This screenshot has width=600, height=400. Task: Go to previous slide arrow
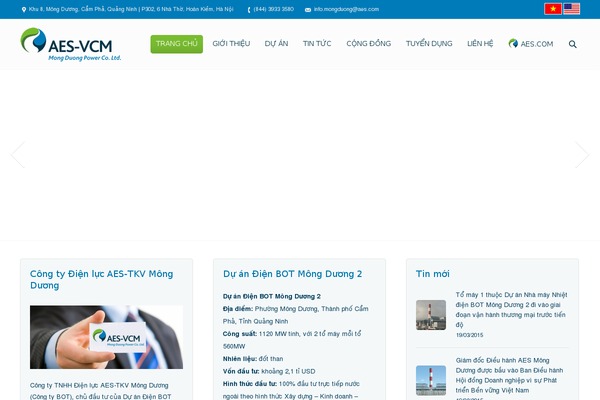(x=18, y=155)
